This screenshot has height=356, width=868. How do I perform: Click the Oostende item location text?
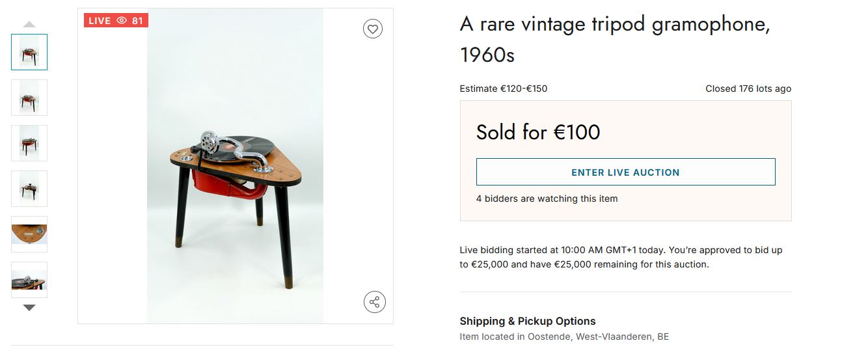[564, 336]
